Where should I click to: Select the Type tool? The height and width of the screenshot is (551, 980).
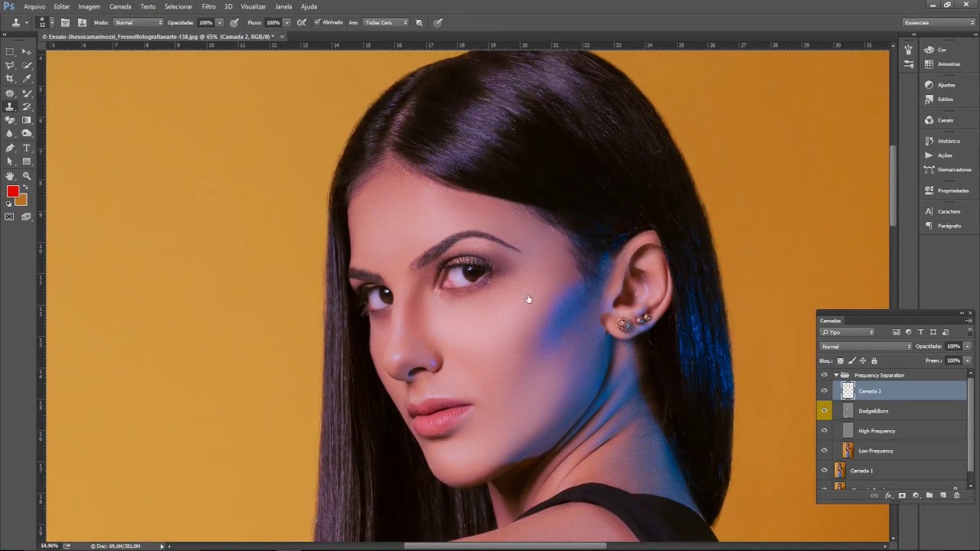click(26, 148)
